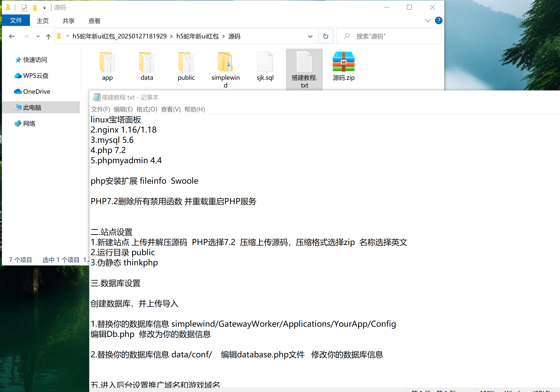Open the app folder
The width and height of the screenshot is (560, 392).
coord(107,66)
